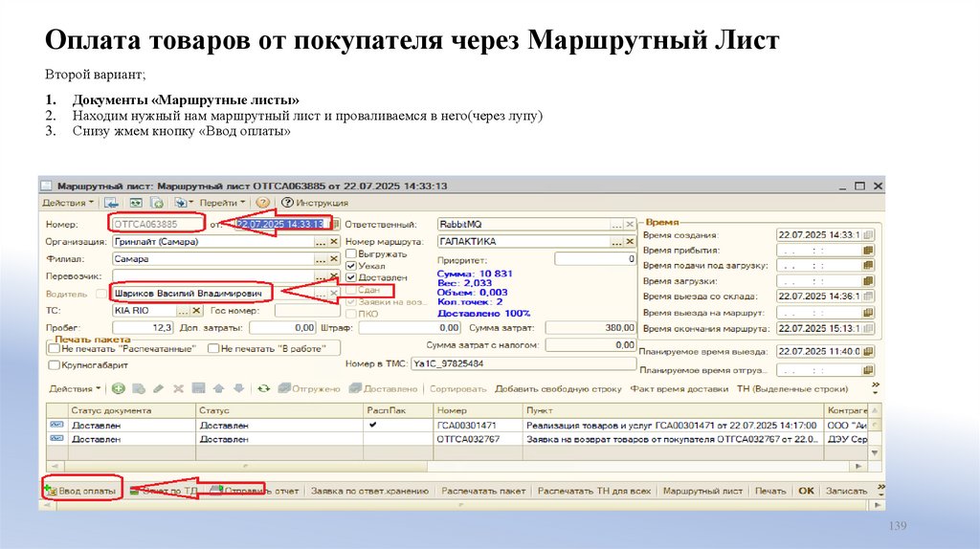
Task: Clear the Организация field with X
Action: click(x=334, y=242)
